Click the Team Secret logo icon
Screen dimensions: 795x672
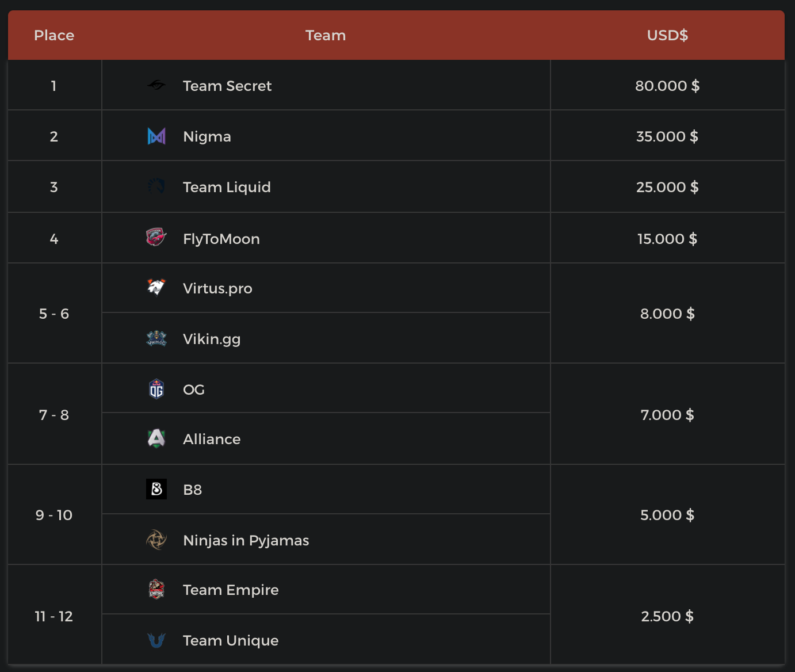156,86
